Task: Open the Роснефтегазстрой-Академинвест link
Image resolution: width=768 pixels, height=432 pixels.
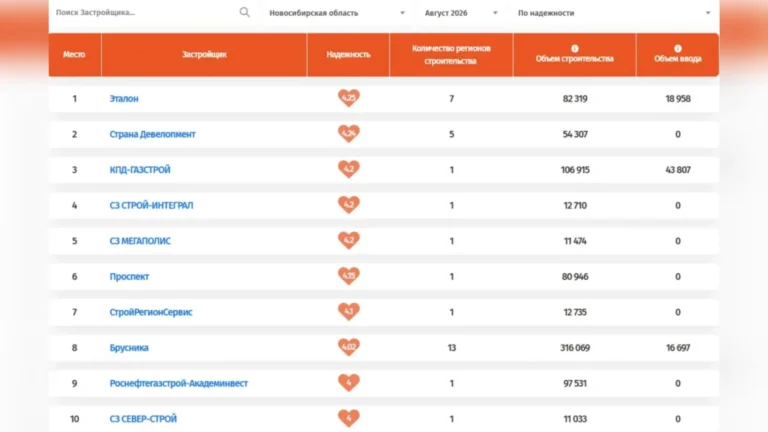Action: click(179, 383)
